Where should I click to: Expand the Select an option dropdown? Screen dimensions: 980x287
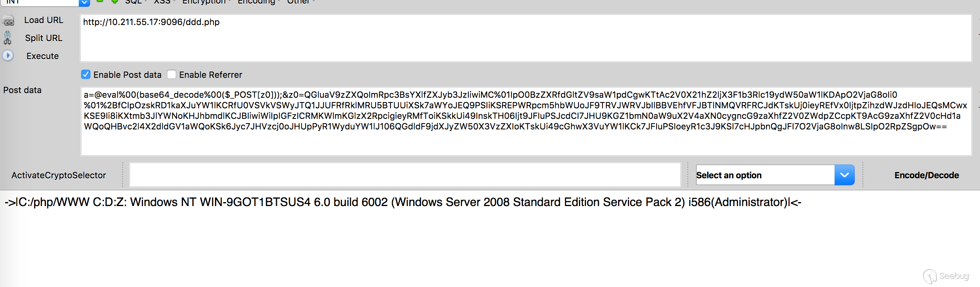point(844,175)
